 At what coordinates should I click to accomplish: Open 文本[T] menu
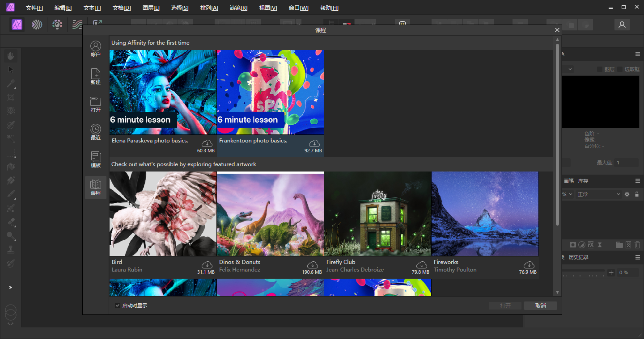coord(92,8)
